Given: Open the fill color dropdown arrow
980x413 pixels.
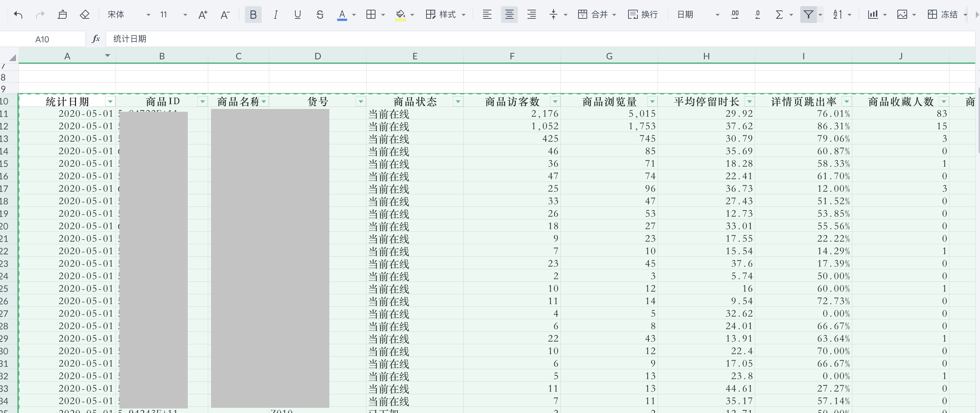Looking at the screenshot, I should 412,15.
